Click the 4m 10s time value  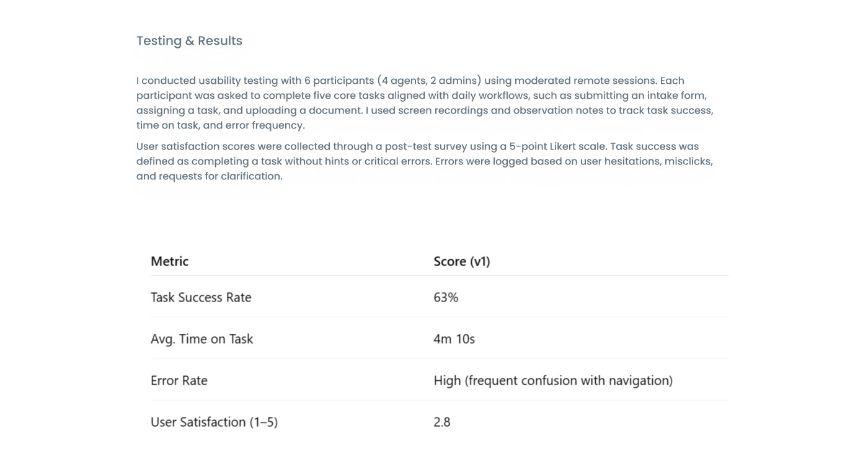tap(454, 339)
